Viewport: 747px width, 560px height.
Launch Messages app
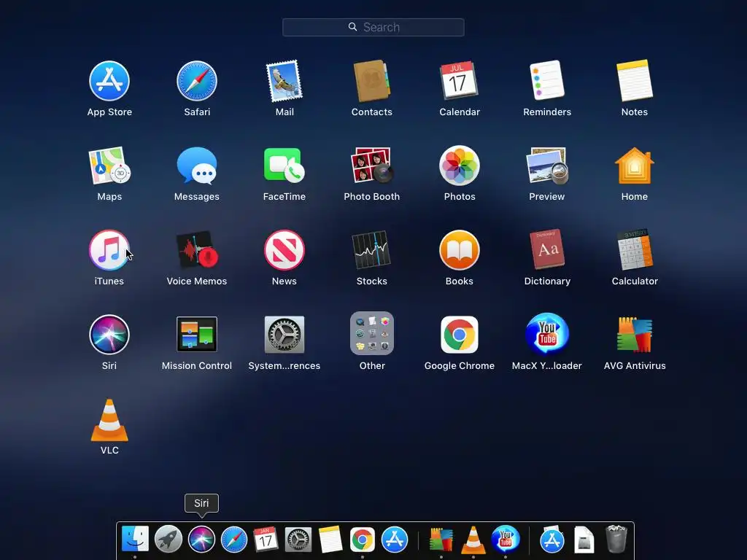coord(197,166)
